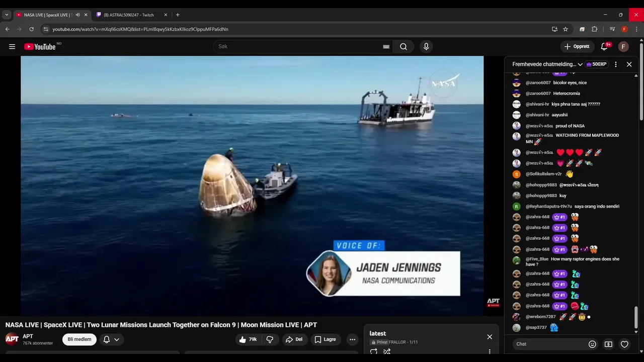Open the YouTube account avatar menu
The height and width of the screenshot is (362, 644).
click(x=623, y=47)
